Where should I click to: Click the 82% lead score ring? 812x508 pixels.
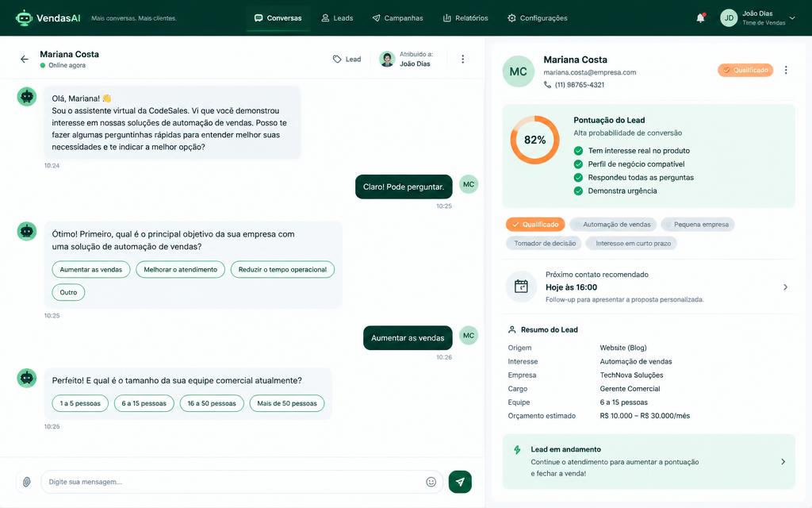535,140
